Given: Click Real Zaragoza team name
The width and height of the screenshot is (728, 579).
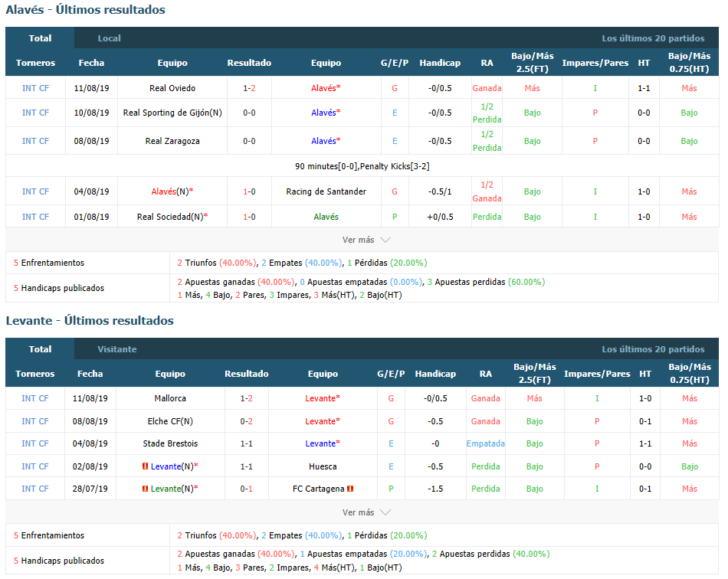Looking at the screenshot, I should [172, 141].
